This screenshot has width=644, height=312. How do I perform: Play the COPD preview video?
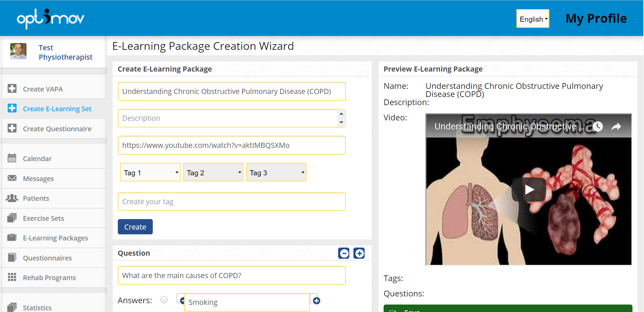point(529,189)
